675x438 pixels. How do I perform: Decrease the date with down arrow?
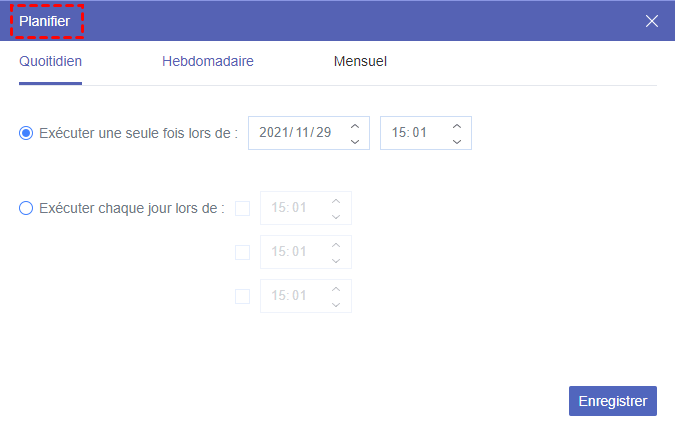pos(354,141)
